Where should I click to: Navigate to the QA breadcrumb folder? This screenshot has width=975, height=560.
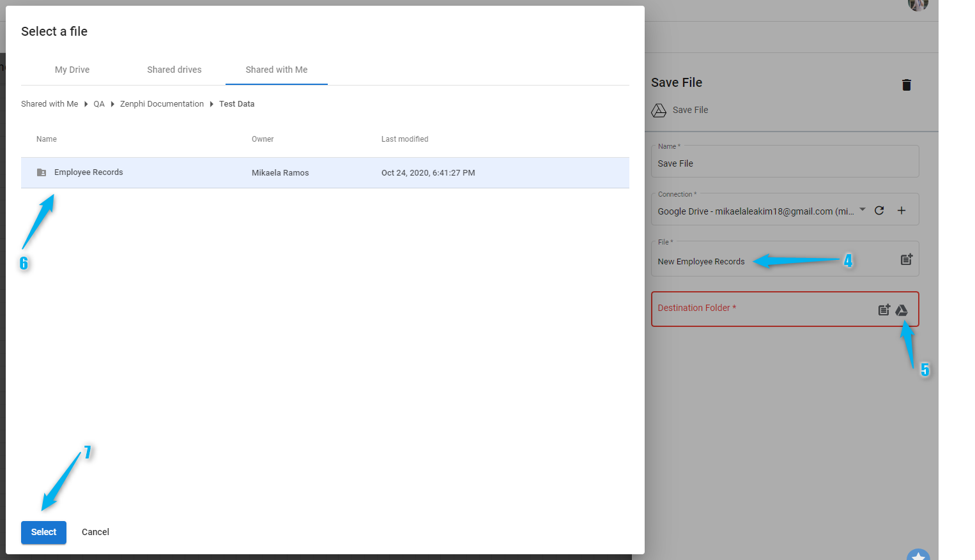pos(99,104)
